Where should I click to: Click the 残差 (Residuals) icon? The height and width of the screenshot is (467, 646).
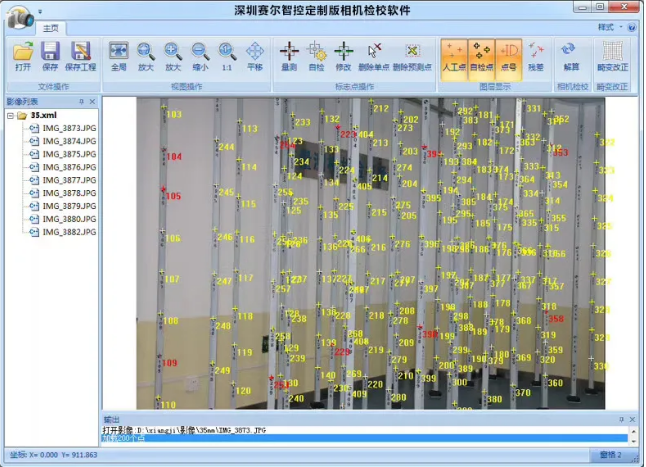536,56
